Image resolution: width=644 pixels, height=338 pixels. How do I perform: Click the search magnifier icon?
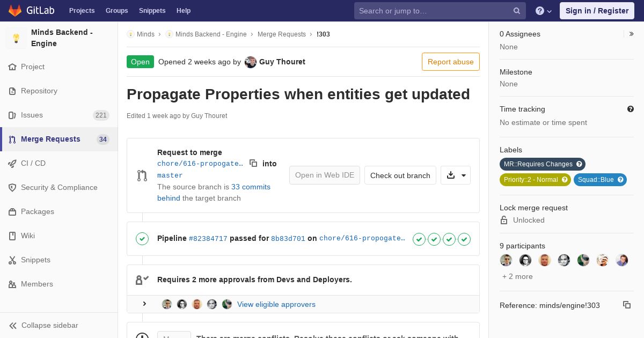pyautogui.click(x=517, y=11)
